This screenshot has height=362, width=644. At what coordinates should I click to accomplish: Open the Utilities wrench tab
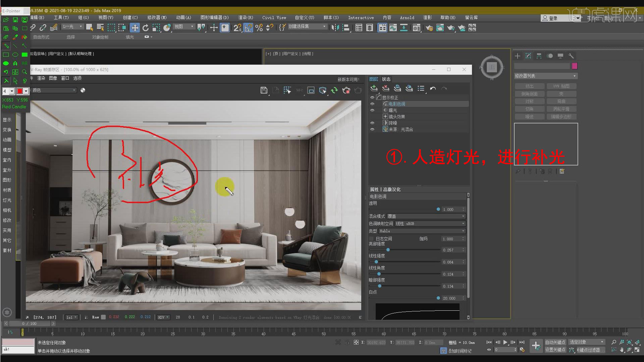pos(571,56)
